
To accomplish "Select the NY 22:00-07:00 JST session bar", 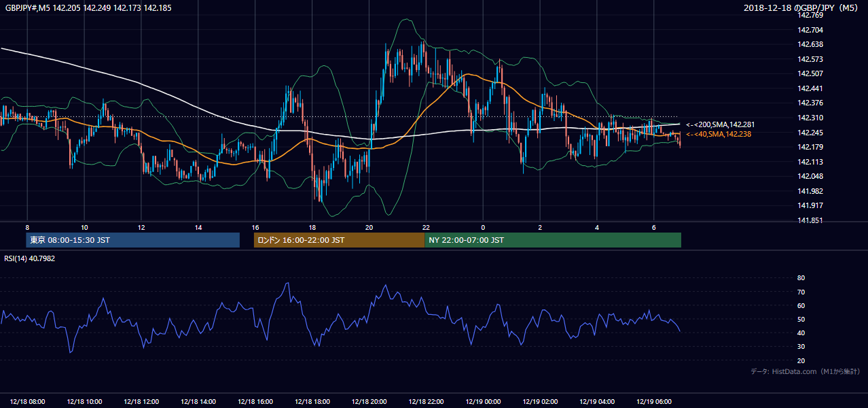I will [x=553, y=240].
